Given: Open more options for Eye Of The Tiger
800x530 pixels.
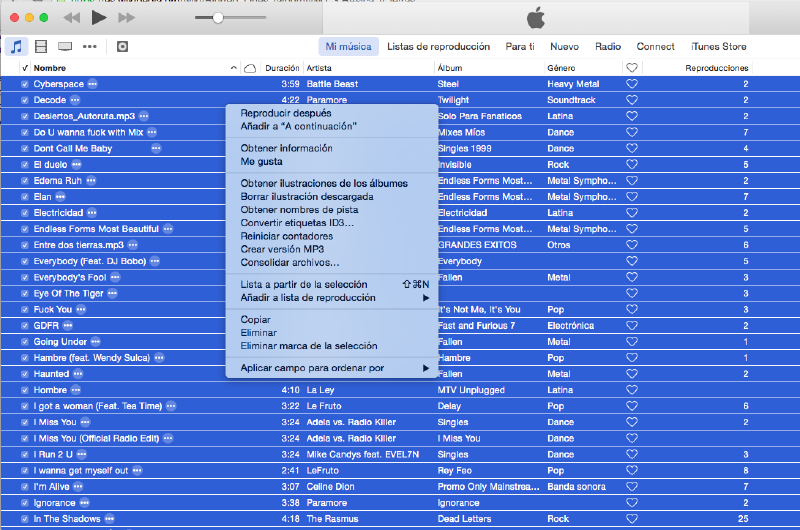Looking at the screenshot, I should 112,293.
